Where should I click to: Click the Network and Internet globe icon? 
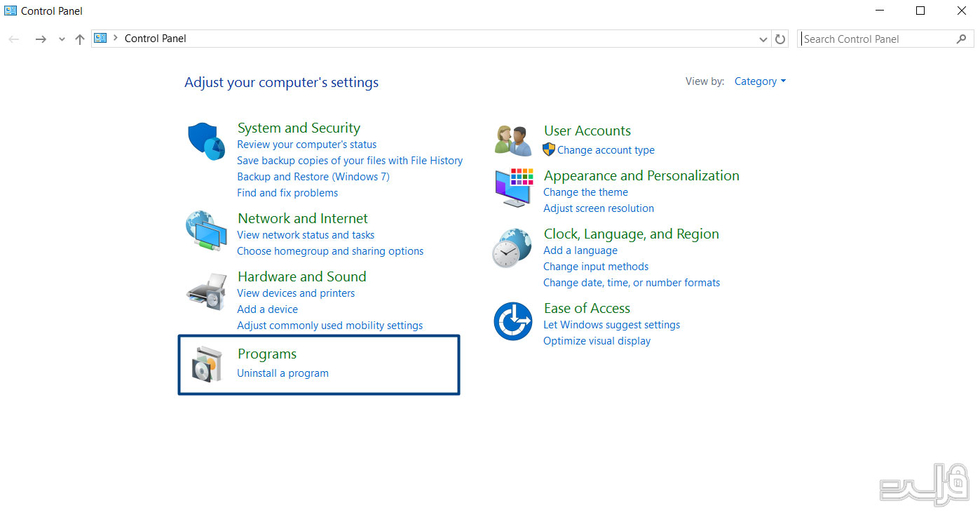[x=206, y=230]
